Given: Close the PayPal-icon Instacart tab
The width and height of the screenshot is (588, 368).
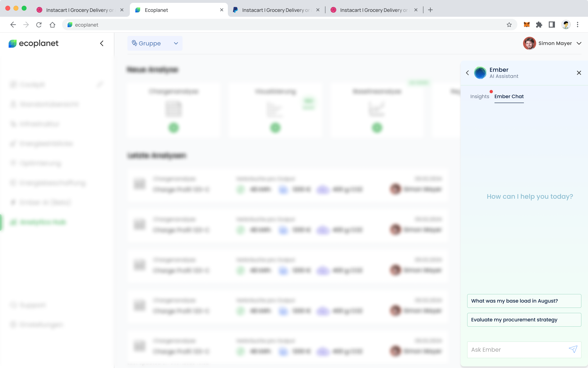Looking at the screenshot, I should point(318,10).
